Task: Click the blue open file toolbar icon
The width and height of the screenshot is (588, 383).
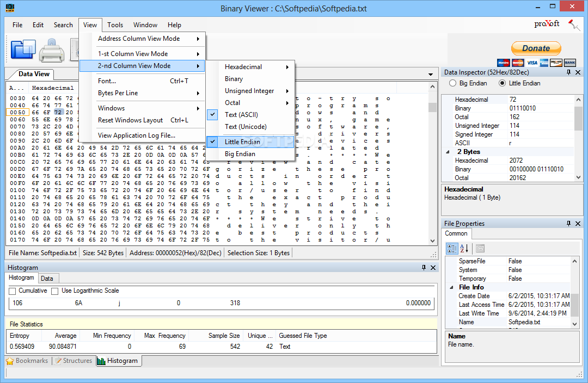Action: tap(23, 50)
